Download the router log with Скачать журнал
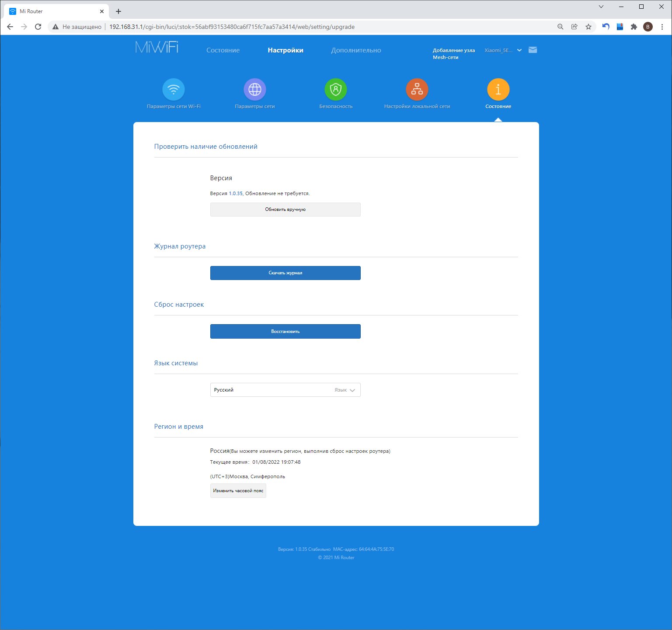 pos(286,273)
